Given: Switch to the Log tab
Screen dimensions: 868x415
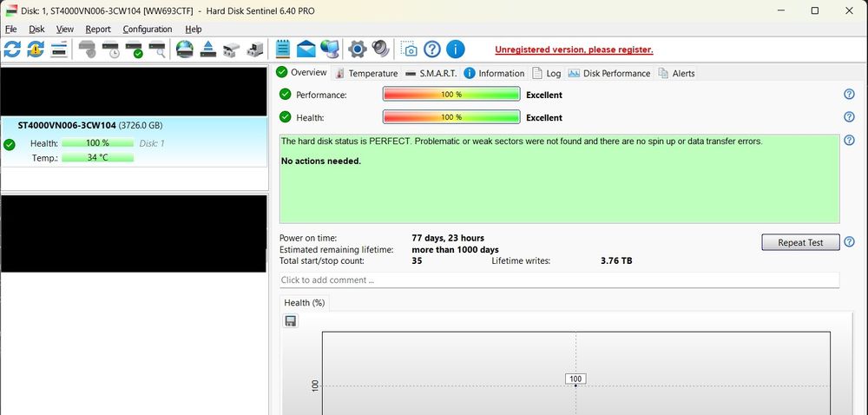Looking at the screenshot, I should pos(546,73).
